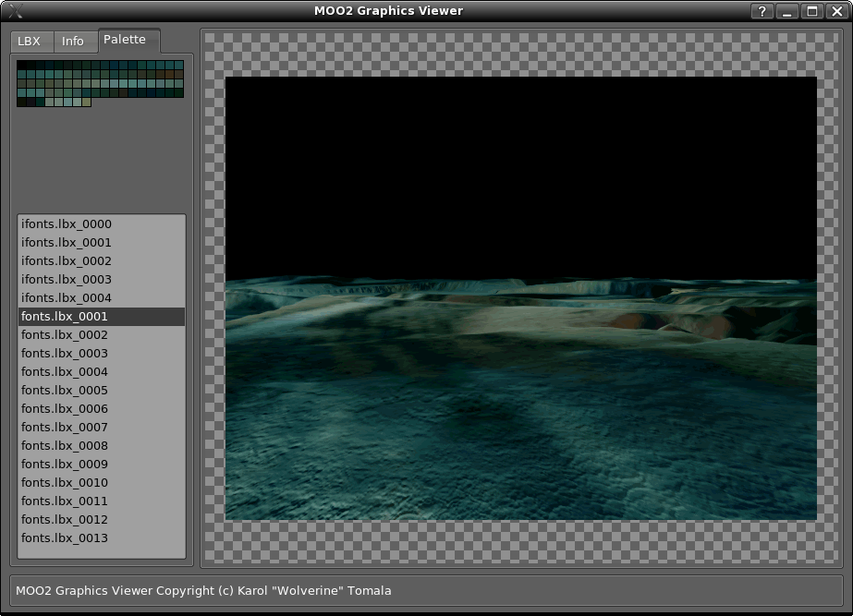This screenshot has width=853, height=616.
Task: Click the ifonts.lbx_0004 entry
Action: [x=102, y=298]
